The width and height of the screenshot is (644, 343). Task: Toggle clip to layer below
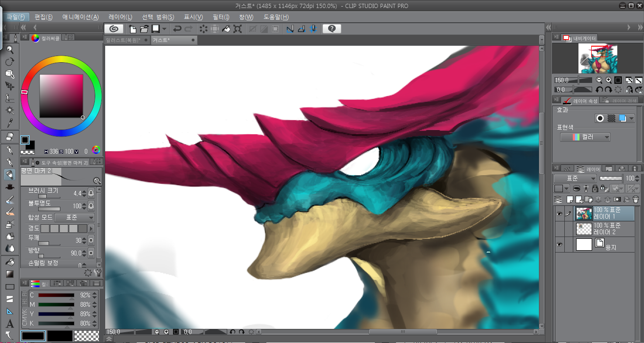click(576, 188)
